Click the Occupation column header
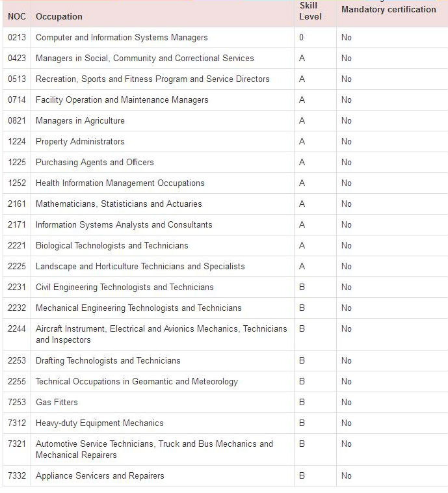This screenshot has width=448, height=493. click(59, 16)
